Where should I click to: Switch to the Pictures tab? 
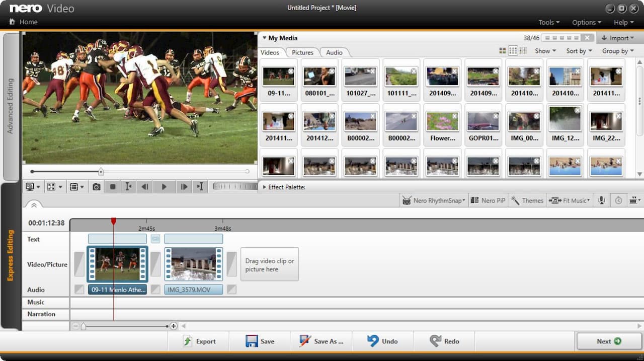click(x=302, y=52)
